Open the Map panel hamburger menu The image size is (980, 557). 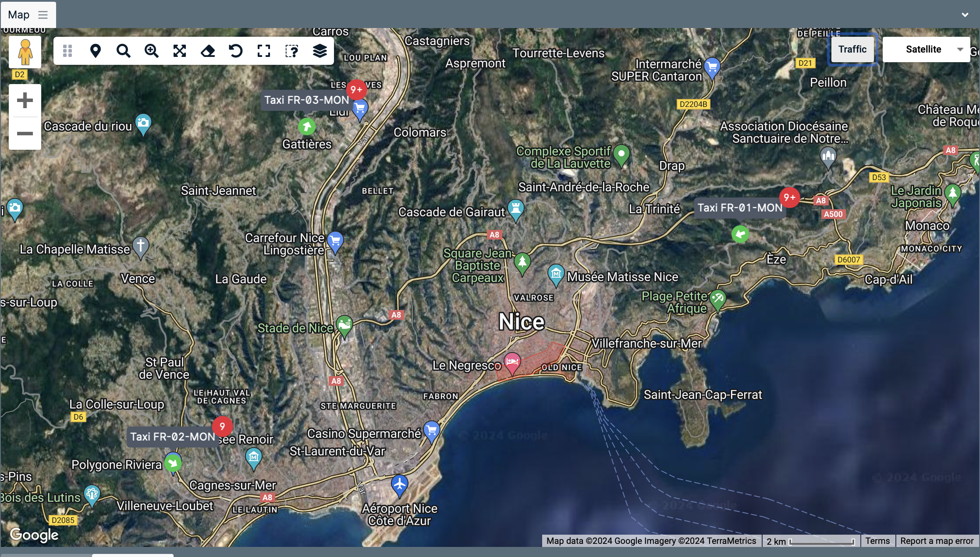pyautogui.click(x=43, y=15)
